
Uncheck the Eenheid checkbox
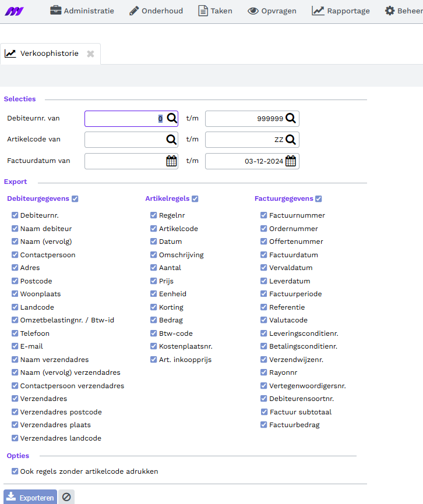pos(153,293)
